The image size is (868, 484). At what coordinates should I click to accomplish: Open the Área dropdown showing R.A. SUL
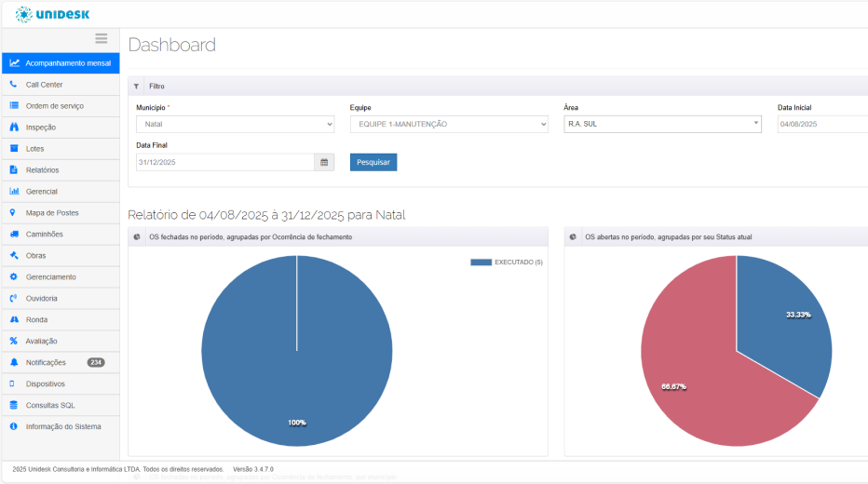pos(662,124)
